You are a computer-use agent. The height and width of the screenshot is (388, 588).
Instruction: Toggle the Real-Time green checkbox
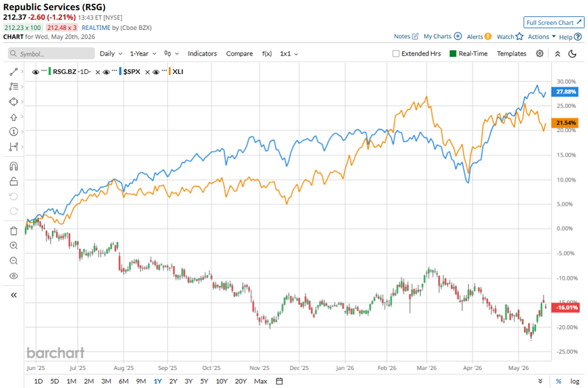click(453, 54)
